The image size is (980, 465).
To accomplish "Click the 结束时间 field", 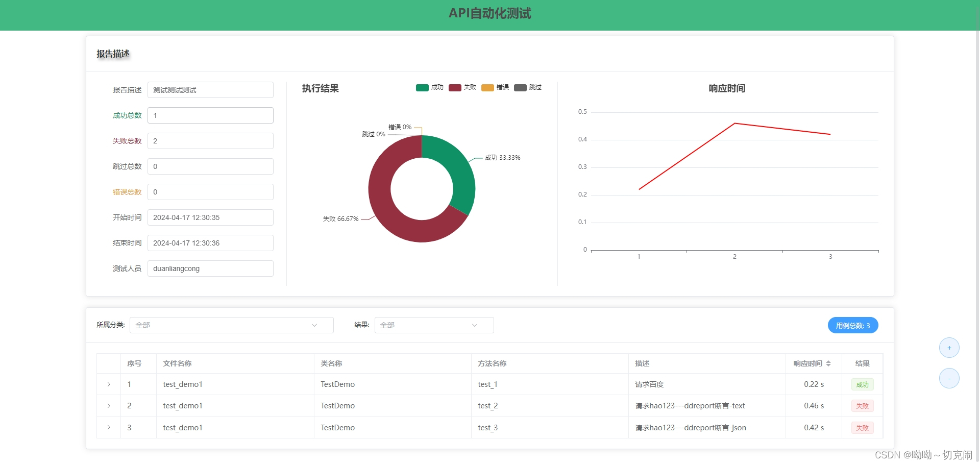I will click(210, 243).
